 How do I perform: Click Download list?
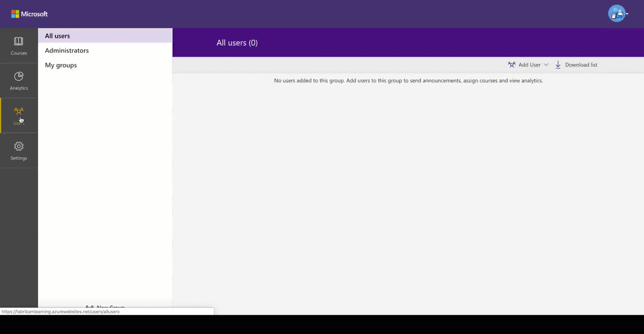point(581,64)
